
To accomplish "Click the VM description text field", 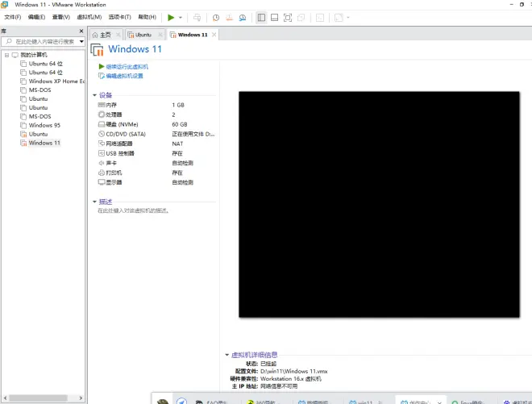I will tap(133, 210).
